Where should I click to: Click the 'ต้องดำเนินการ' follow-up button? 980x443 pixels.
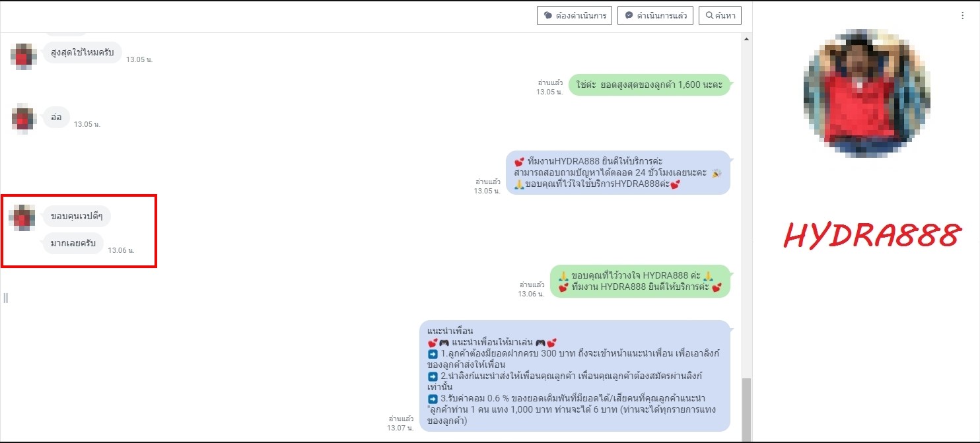tap(575, 16)
